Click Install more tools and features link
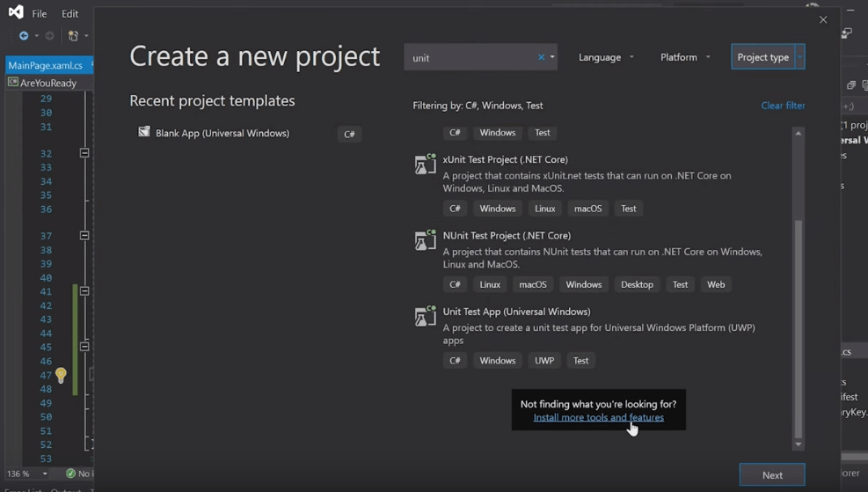Viewport: 868px width, 492px height. (x=598, y=417)
